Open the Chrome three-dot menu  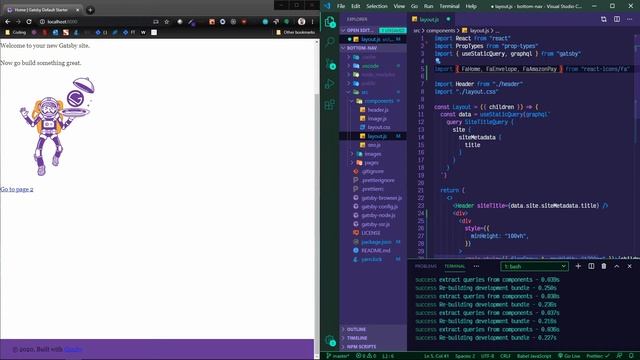click(313, 22)
